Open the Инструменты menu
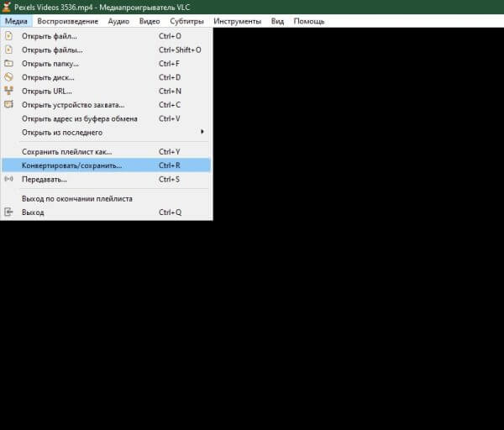The width and height of the screenshot is (504, 430). (x=237, y=21)
